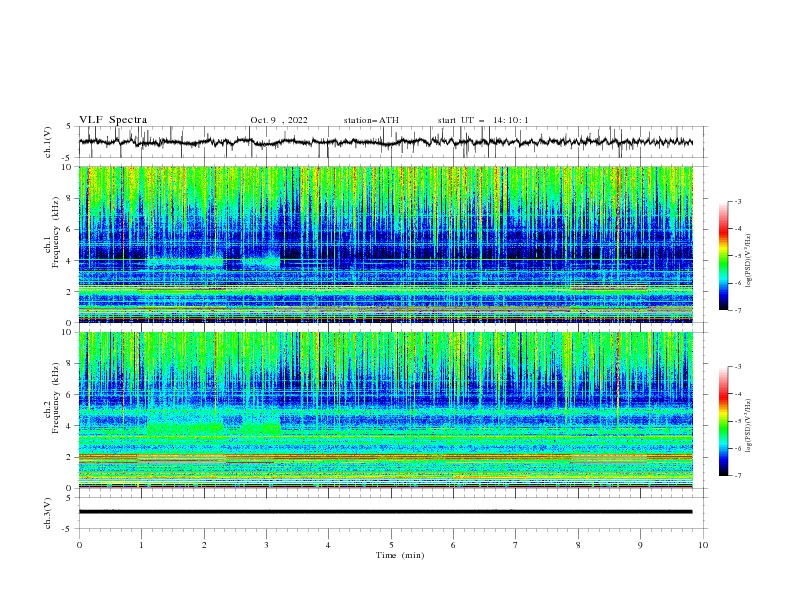Select the log(PSD) label beside ch.1 colorbar

point(749,261)
